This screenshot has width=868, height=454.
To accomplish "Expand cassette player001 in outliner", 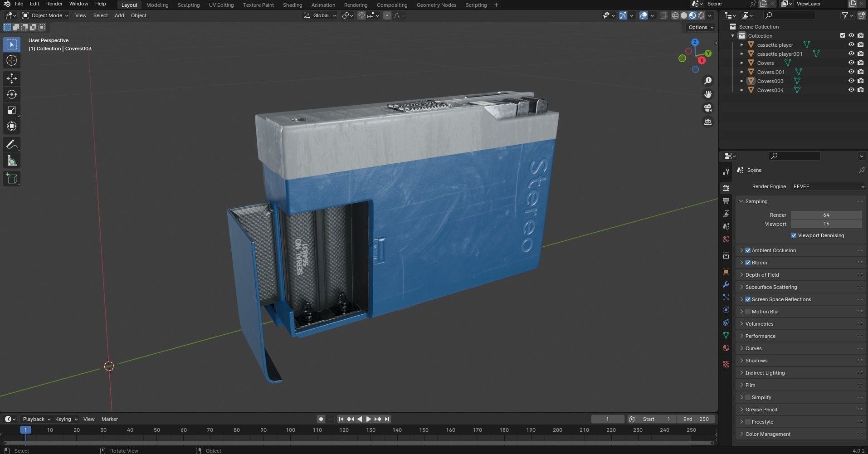I will pos(742,54).
